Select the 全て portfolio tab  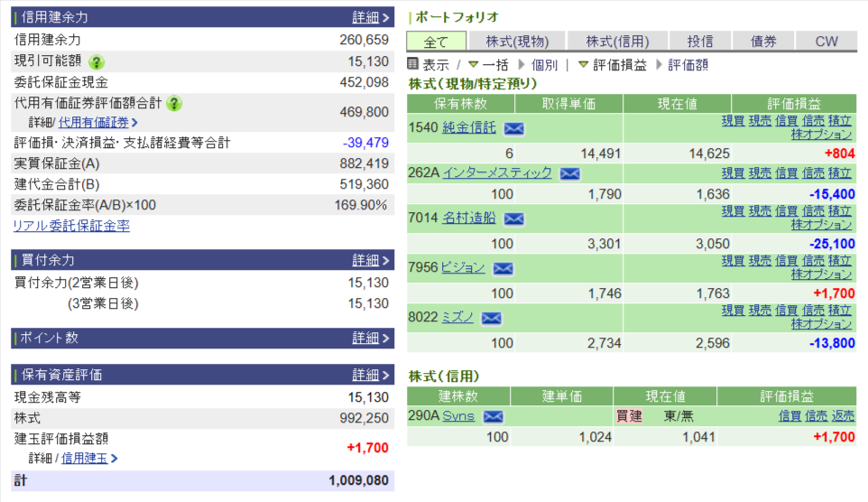coord(436,41)
